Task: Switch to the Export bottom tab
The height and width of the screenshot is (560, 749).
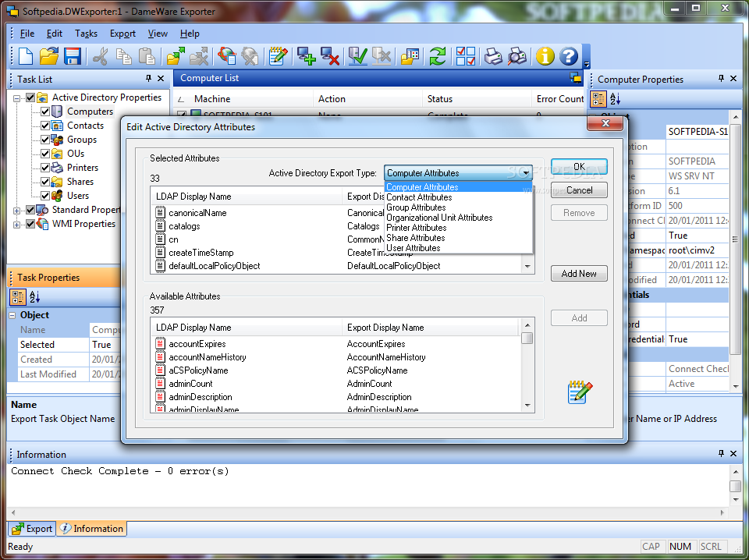Action: coord(33,529)
